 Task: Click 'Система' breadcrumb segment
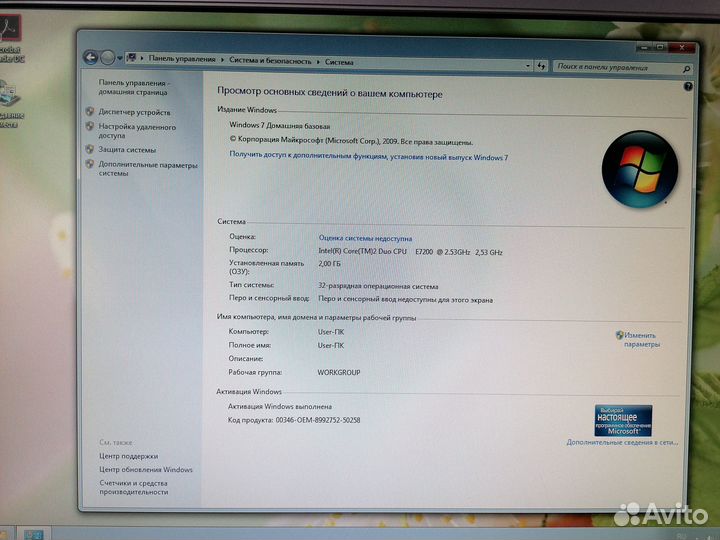tap(339, 62)
